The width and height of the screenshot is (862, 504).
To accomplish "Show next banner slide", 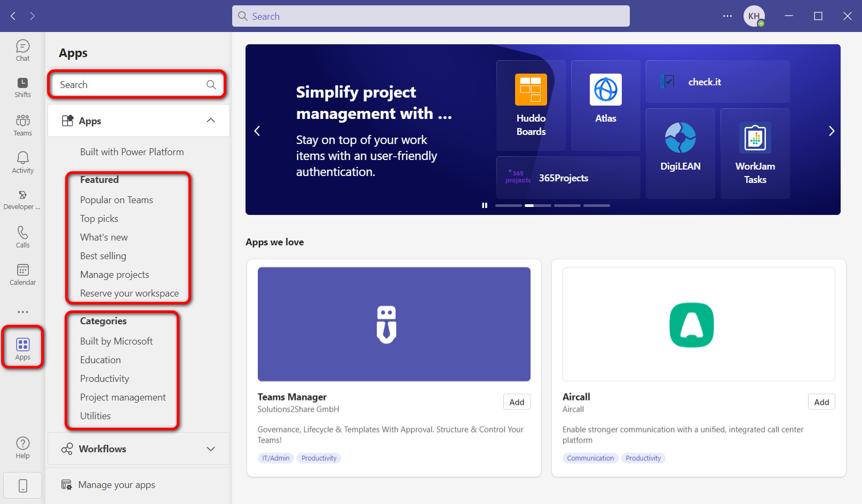I will (831, 131).
